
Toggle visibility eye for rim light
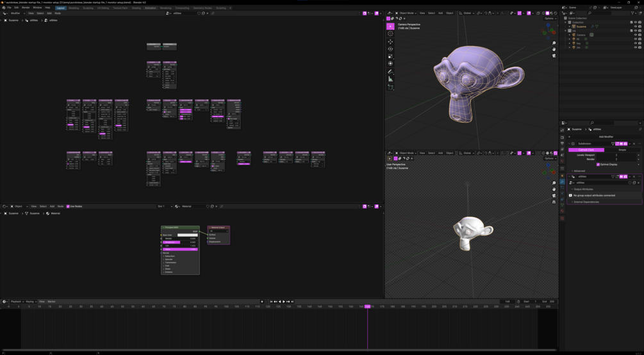coord(636,47)
